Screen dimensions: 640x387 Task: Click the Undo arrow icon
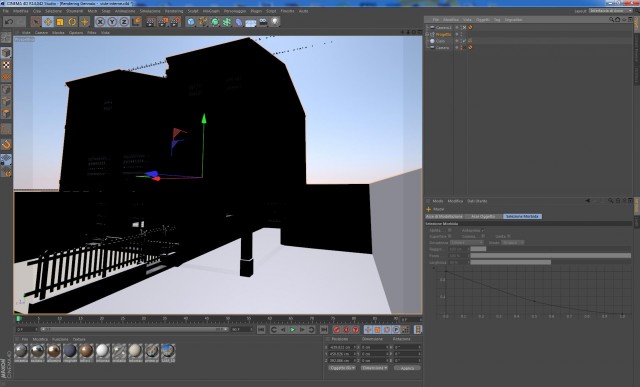[x=9, y=22]
